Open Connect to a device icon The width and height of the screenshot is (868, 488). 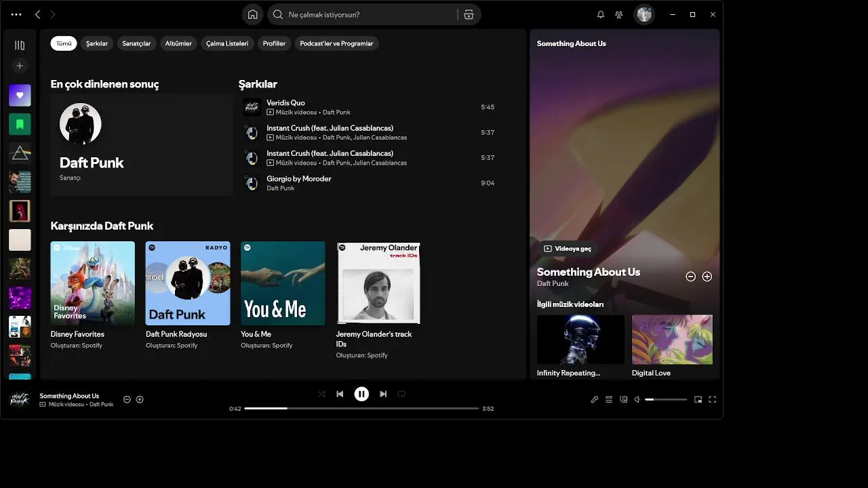tap(624, 400)
